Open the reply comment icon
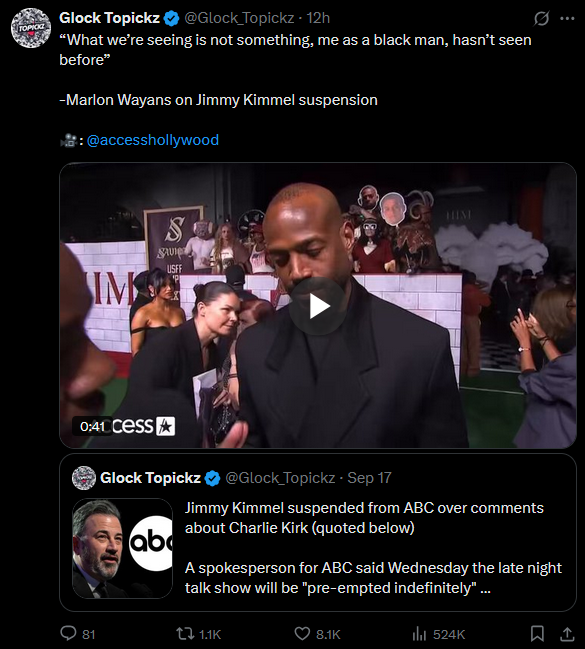585x649 pixels. [68, 633]
